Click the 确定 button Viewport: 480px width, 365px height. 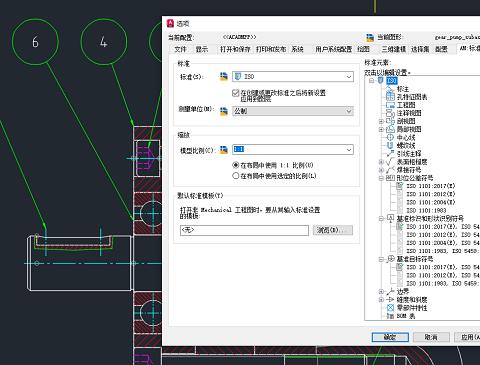[390, 337]
